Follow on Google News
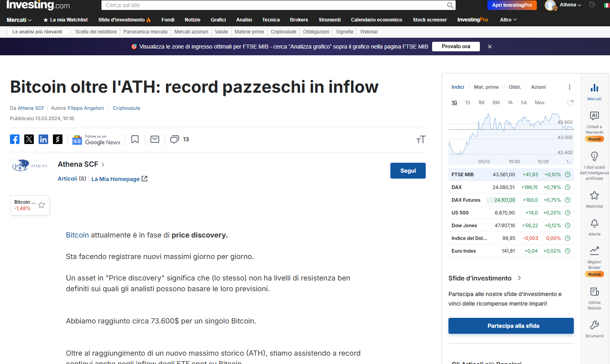Viewport: 610px width, 364px height. (96, 140)
